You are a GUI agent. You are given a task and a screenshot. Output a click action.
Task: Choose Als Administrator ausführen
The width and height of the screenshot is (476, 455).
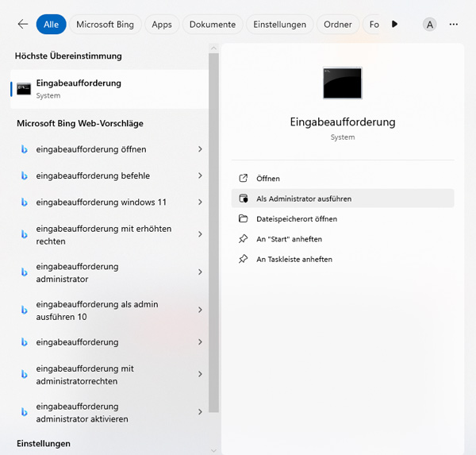pos(343,199)
